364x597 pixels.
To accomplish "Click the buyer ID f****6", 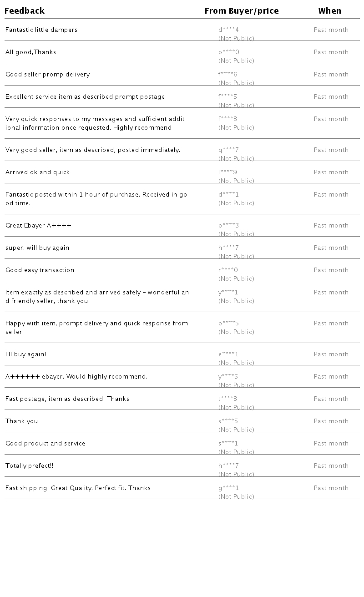I will 228,75.
